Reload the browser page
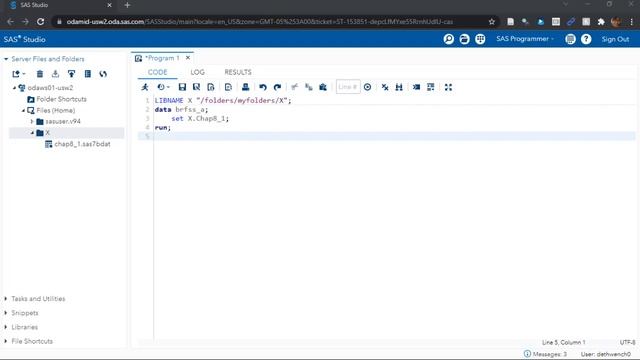Viewport: 640px width, 360px height. (40, 22)
